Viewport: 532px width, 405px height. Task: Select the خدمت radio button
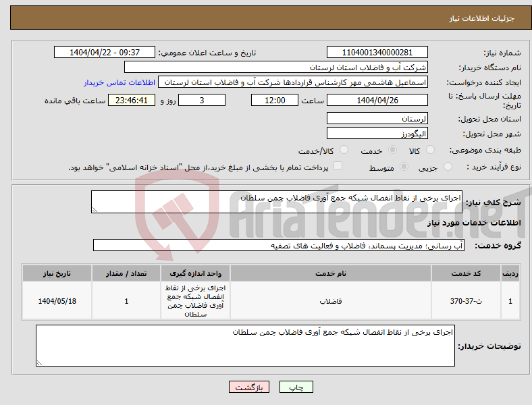pos(392,150)
